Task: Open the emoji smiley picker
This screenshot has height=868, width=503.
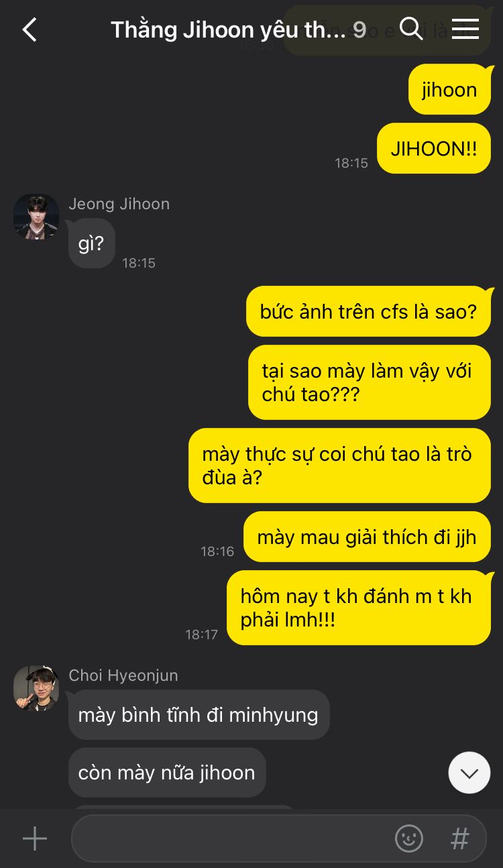Action: tap(409, 838)
